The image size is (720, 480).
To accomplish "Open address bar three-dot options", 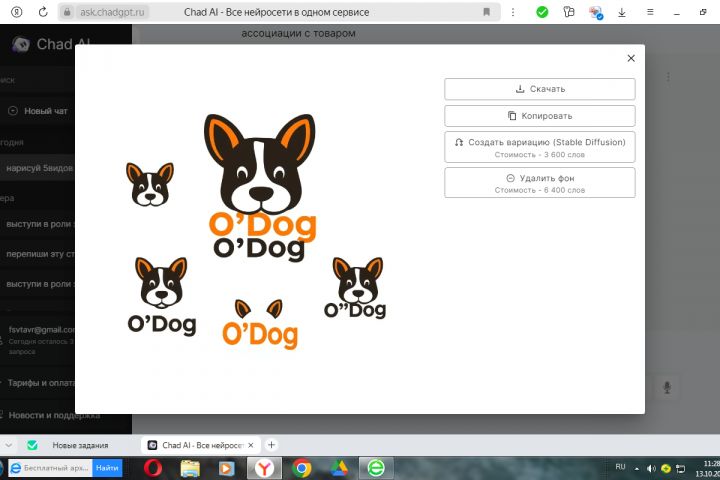I will 513,12.
